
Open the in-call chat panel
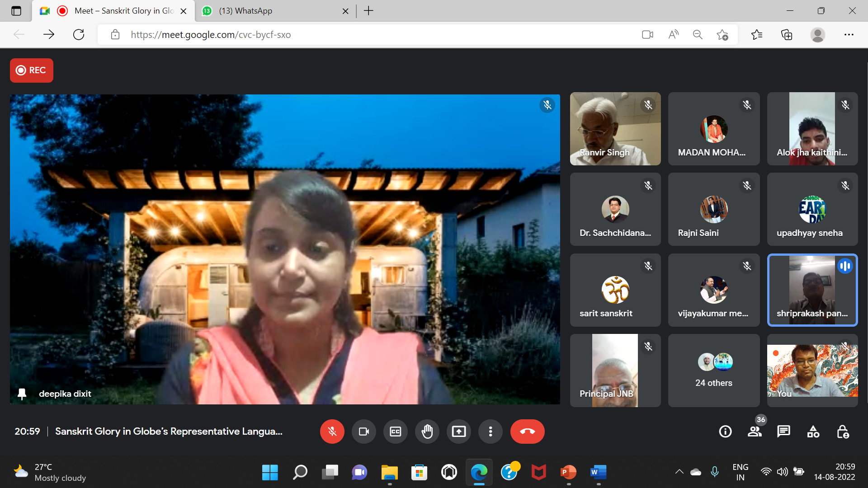[783, 432]
